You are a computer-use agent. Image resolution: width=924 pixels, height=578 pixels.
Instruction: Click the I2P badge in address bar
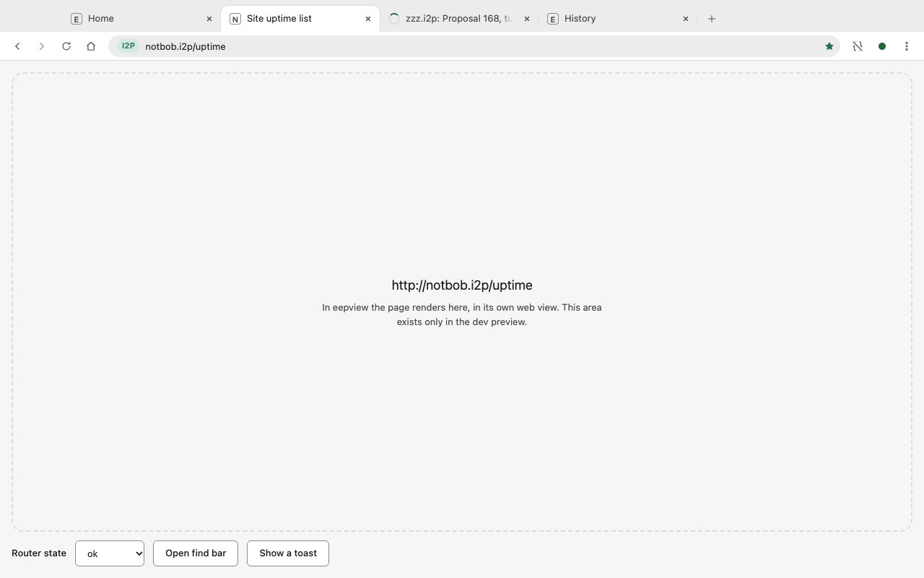click(x=128, y=46)
